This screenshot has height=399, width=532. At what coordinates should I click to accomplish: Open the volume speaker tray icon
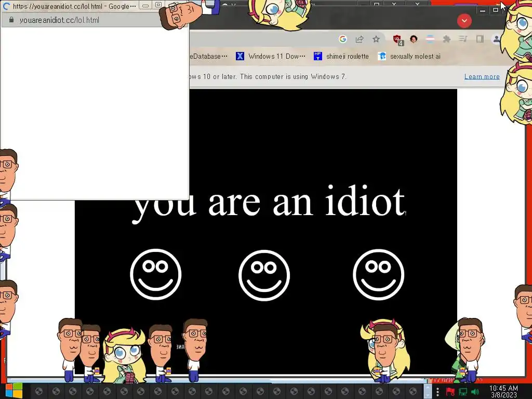475,392
